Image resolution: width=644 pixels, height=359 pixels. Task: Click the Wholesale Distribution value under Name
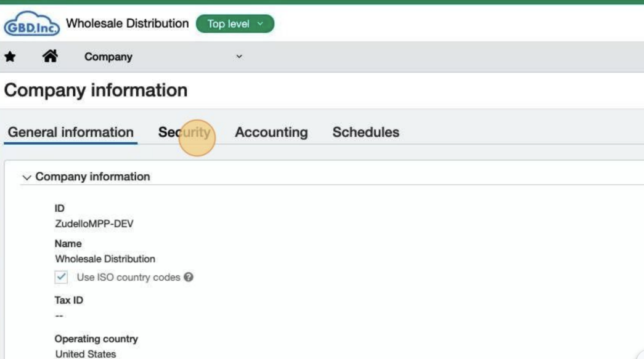pos(105,259)
